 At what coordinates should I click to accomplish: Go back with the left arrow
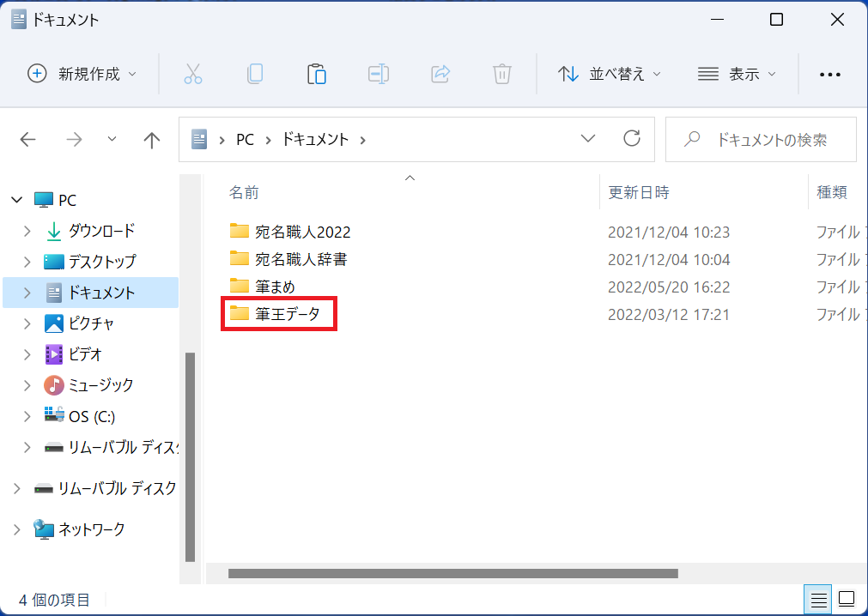click(x=27, y=139)
